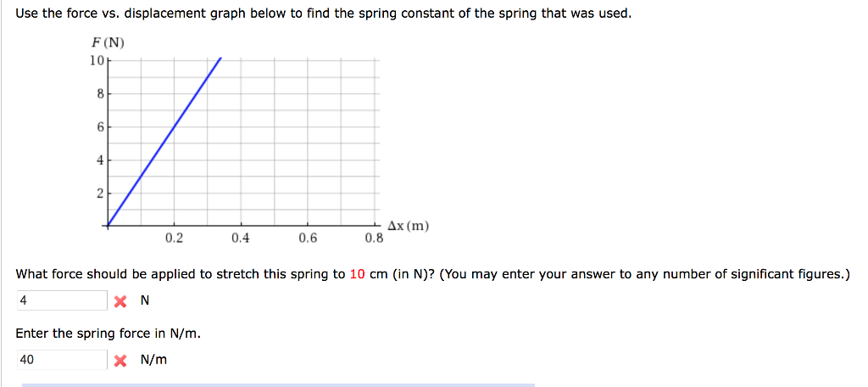This screenshot has height=387, width=868.
Task: Click the "Enter the spring force in N/m" text
Action: coord(108,334)
